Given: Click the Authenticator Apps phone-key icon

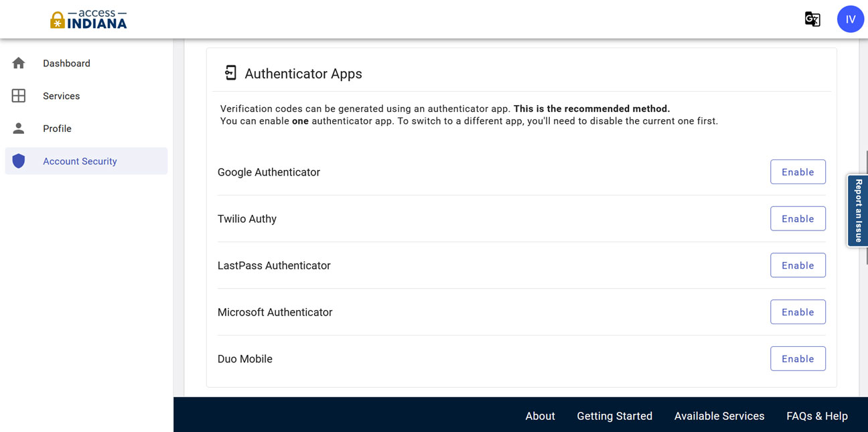Looking at the screenshot, I should pos(230,73).
